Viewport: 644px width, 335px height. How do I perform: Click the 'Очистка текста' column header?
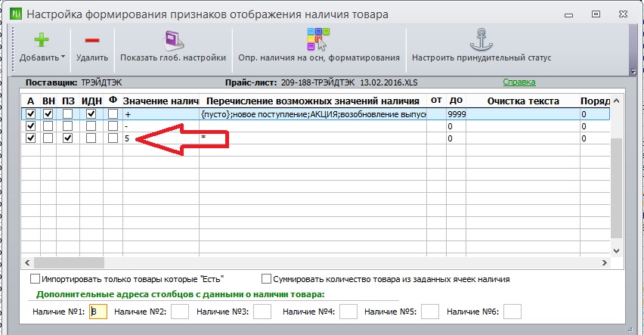pyautogui.click(x=523, y=101)
